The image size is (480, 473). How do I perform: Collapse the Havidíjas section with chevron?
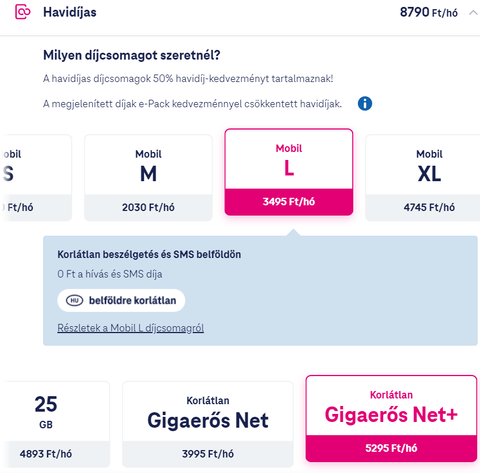473,13
